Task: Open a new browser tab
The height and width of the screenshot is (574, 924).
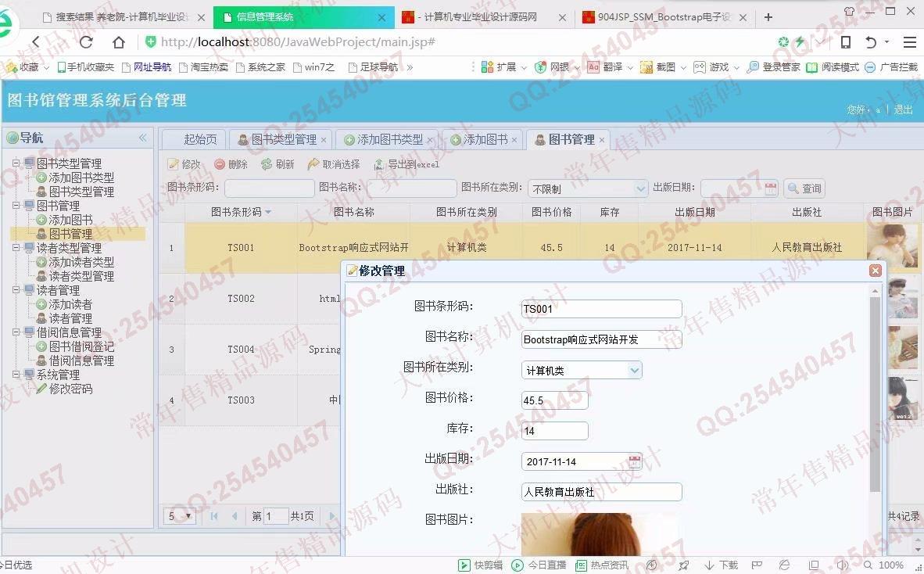Action: coord(768,17)
